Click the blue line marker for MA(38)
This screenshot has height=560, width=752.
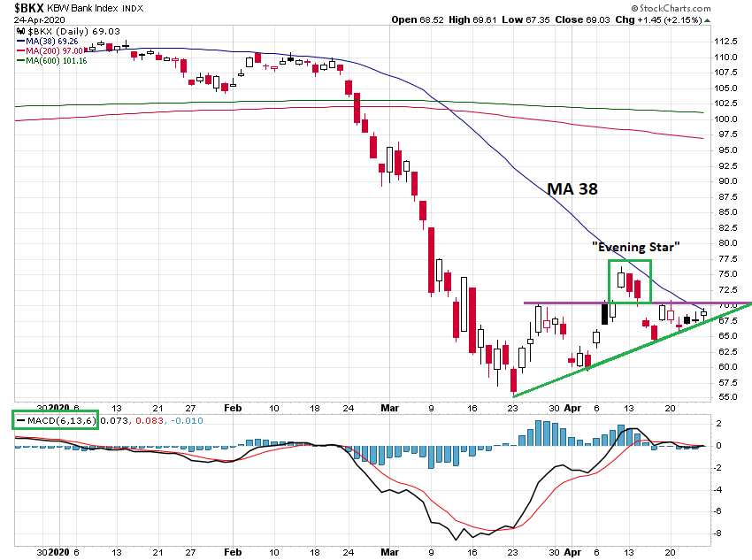(x=20, y=42)
